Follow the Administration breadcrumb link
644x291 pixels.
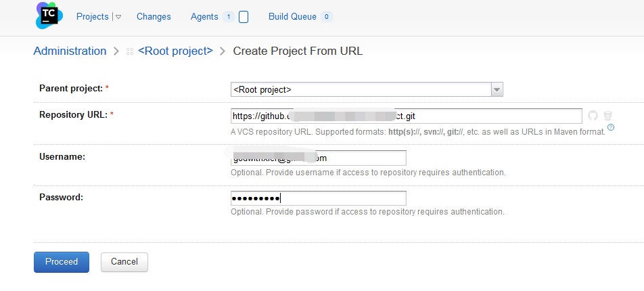[70, 51]
